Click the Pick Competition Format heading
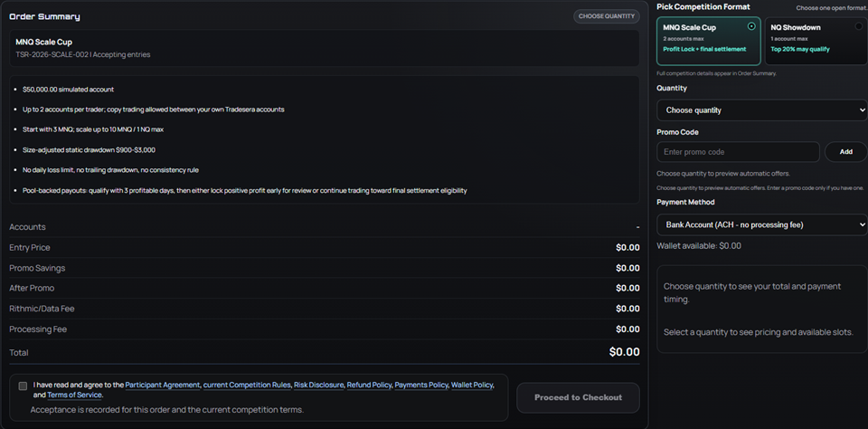This screenshot has height=429, width=868. [703, 6]
